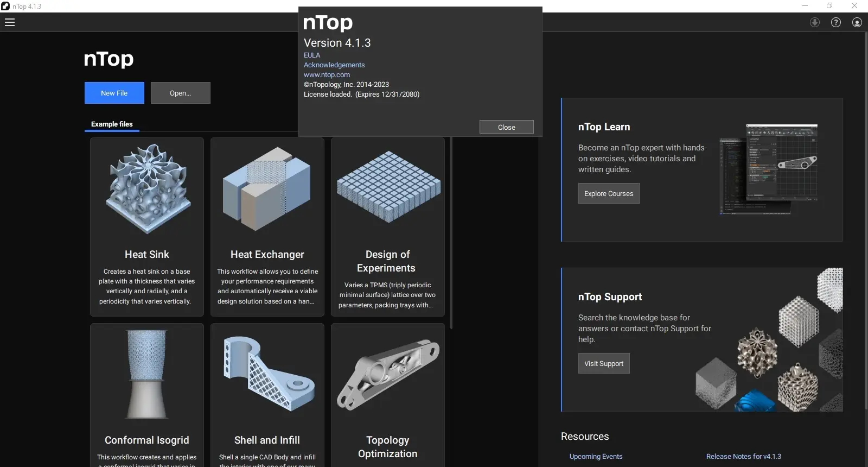Open the Design of Experiments example
The image size is (868, 467).
(388, 227)
